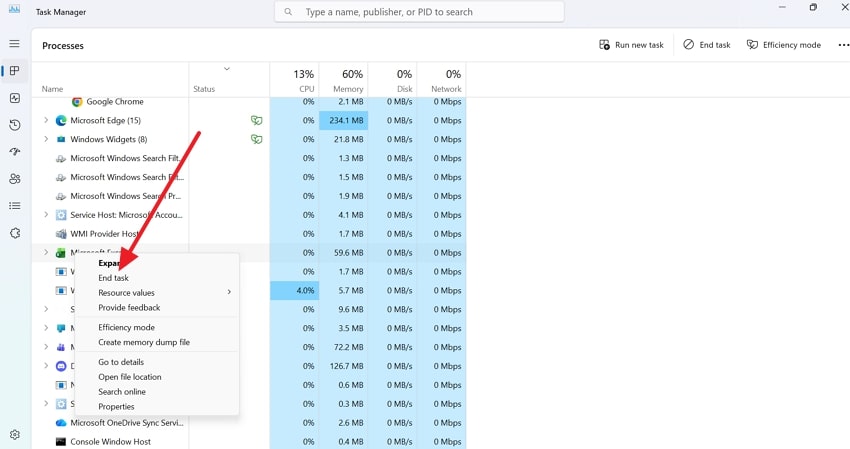Open the Services sidebar icon

[15, 233]
